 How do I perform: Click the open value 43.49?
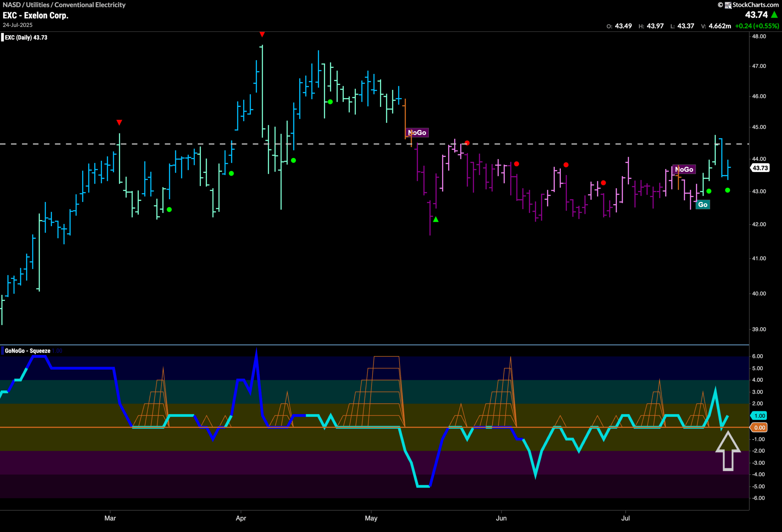623,26
